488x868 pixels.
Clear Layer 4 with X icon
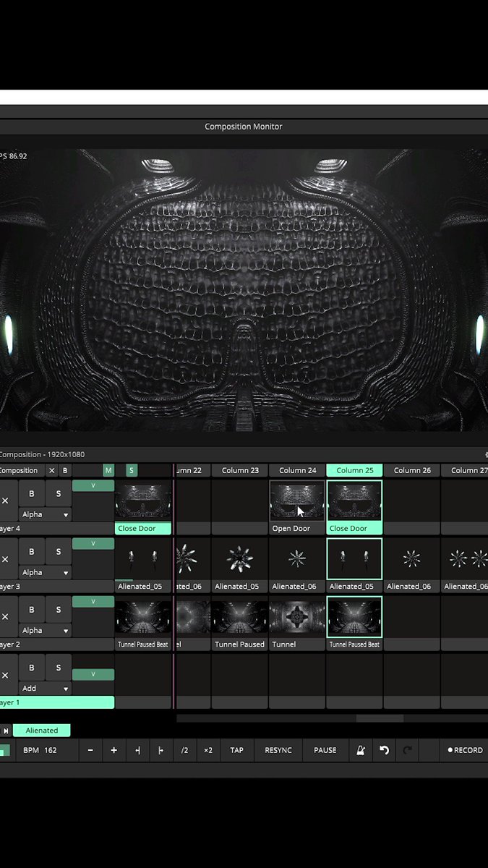pyautogui.click(x=5, y=501)
